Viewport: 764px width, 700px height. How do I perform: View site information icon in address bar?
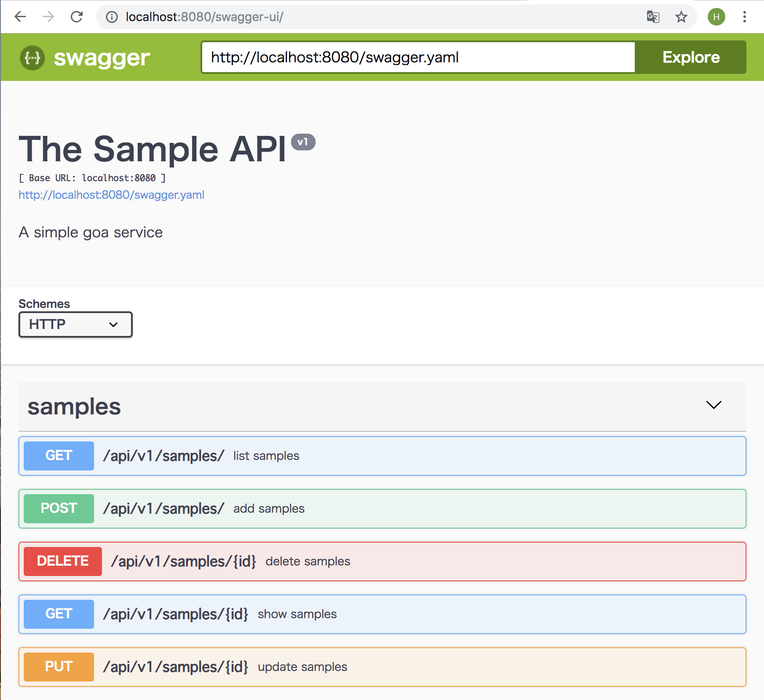coord(112,17)
